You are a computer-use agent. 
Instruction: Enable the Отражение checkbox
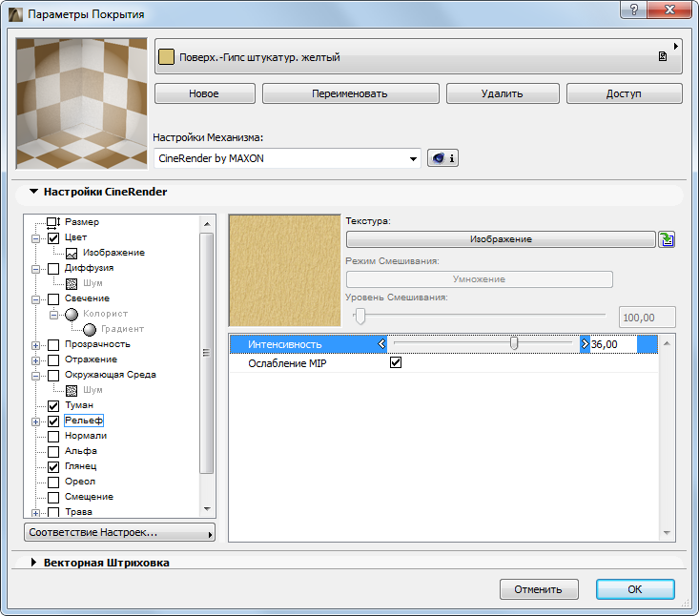pyautogui.click(x=53, y=360)
